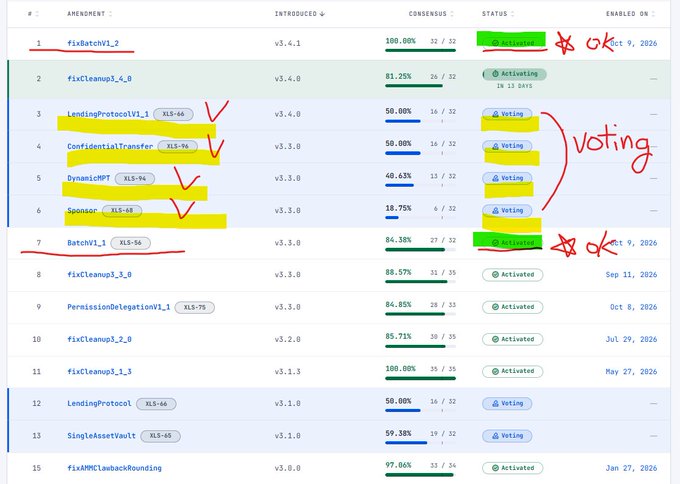Click the Jul 29, 2026 enabled date

(x=631, y=339)
